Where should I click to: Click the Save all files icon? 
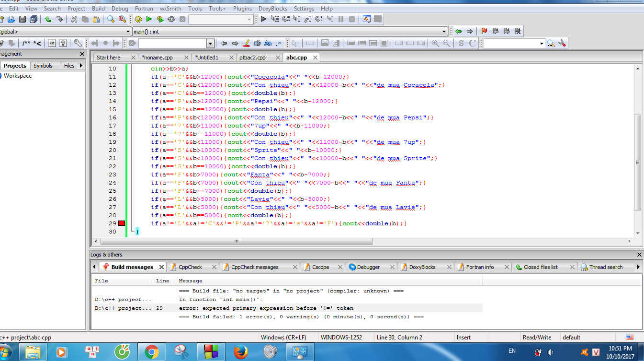(x=34, y=19)
